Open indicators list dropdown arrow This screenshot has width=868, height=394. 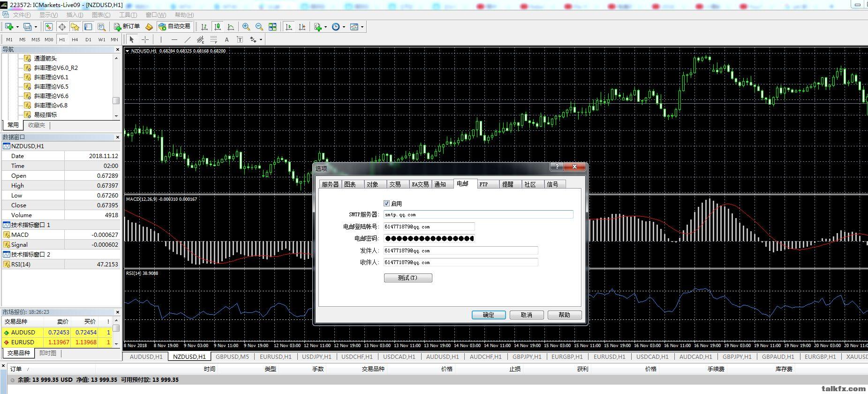[325, 27]
